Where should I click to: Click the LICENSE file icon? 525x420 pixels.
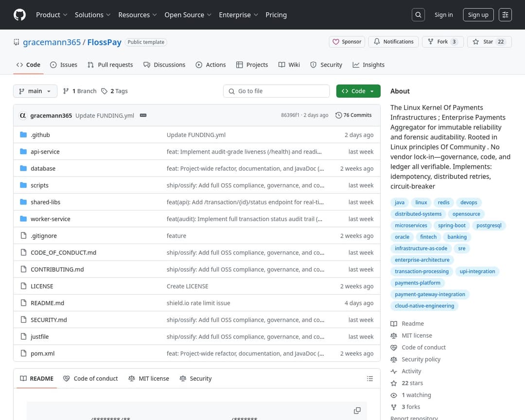[23, 286]
